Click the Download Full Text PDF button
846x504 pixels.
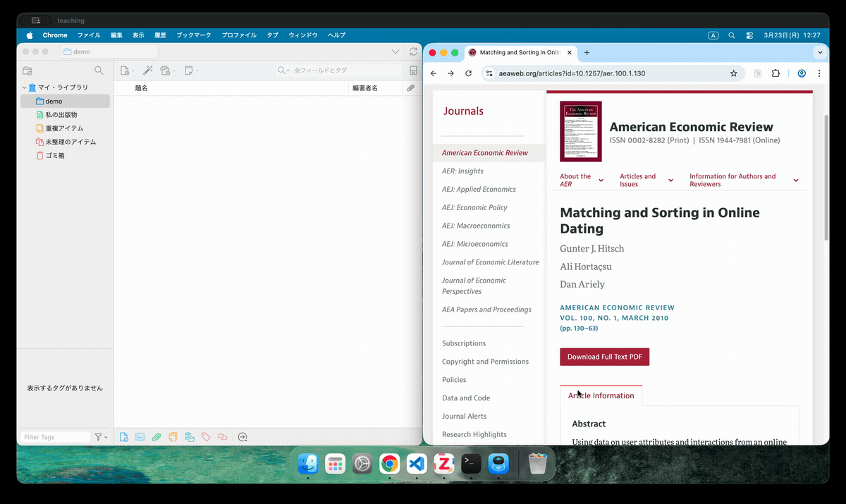point(604,357)
